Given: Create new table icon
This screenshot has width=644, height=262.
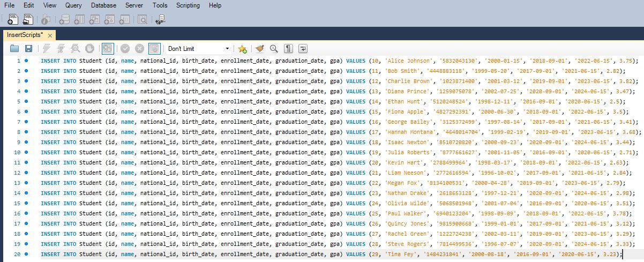Looking at the screenshot, I should coord(79,19).
